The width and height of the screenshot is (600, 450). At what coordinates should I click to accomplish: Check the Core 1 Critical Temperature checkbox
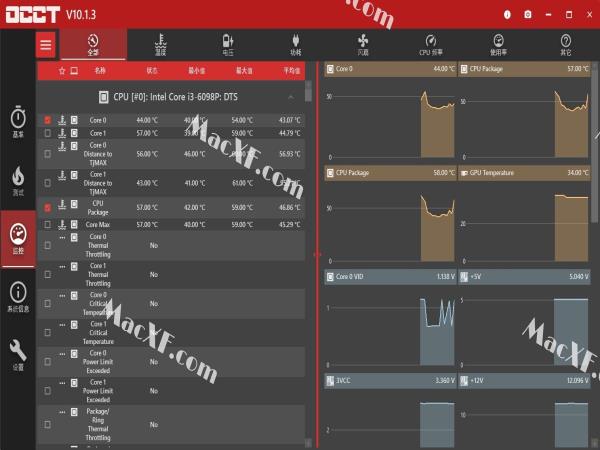click(47, 333)
